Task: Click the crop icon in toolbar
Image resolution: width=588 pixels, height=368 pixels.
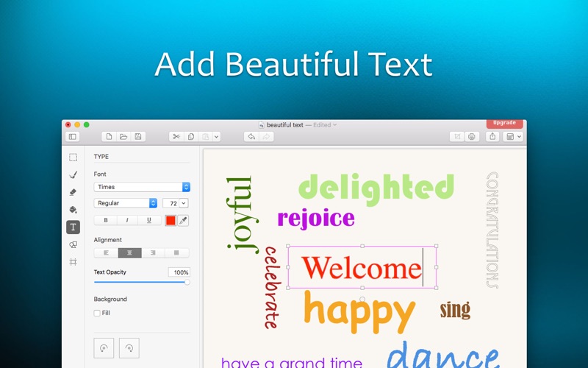Action: tap(457, 137)
